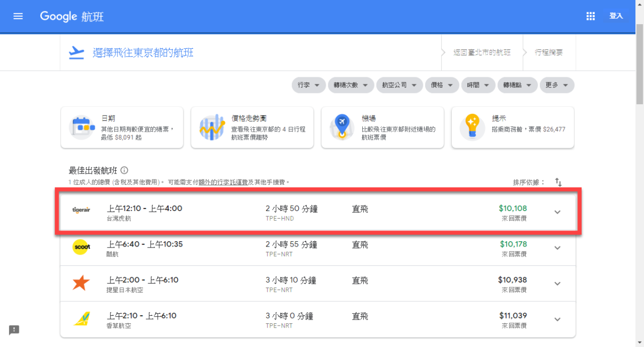
Task: Click the Jetstar orange star logo
Action: tap(80, 283)
